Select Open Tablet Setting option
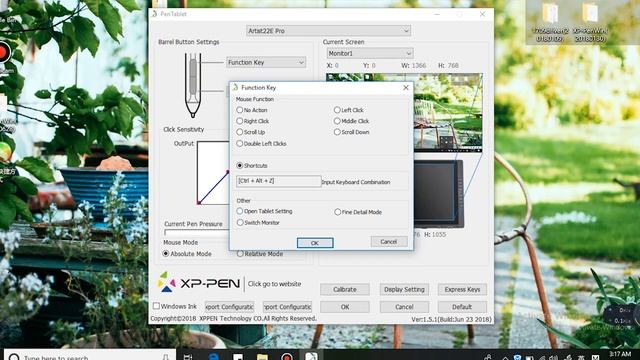The width and height of the screenshot is (640, 360). point(240,211)
